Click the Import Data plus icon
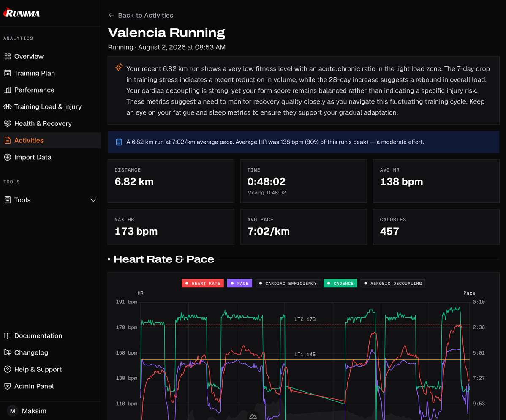The height and width of the screenshot is (420, 506). point(8,157)
